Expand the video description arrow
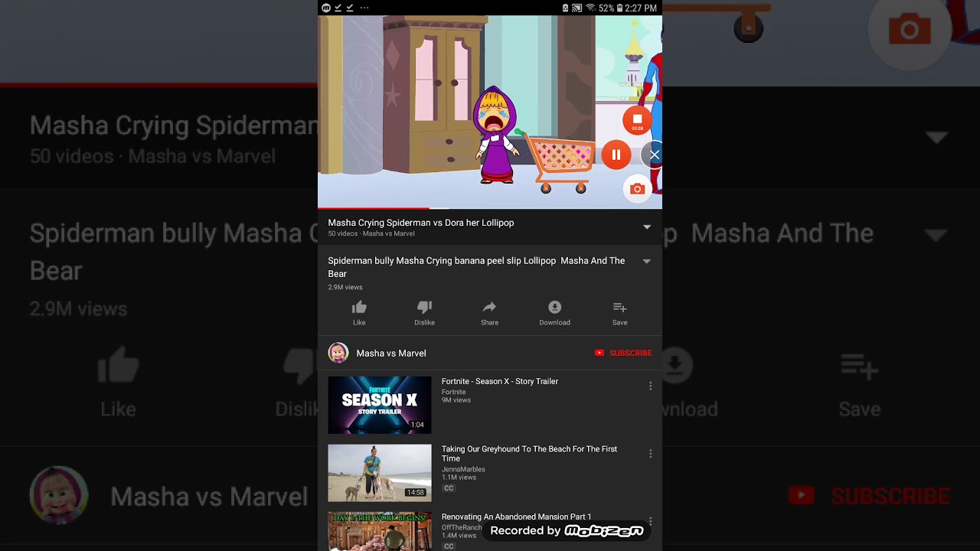Screen dimensions: 980x551 pyautogui.click(x=647, y=262)
